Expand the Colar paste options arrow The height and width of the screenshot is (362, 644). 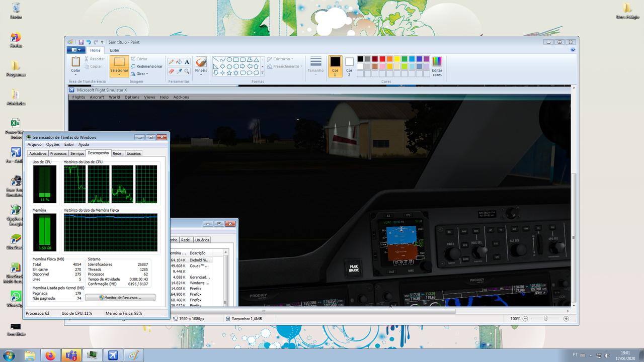tap(75, 75)
